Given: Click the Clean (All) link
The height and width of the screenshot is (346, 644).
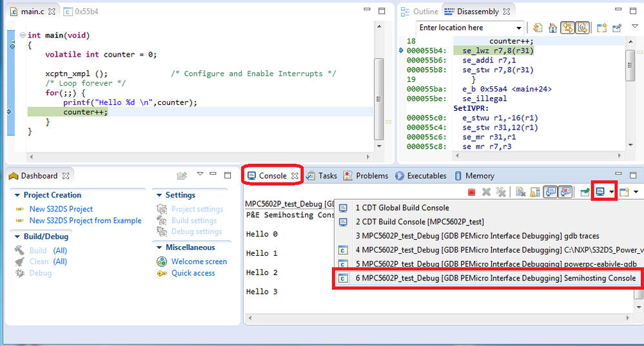Looking at the screenshot, I should click(x=48, y=262).
